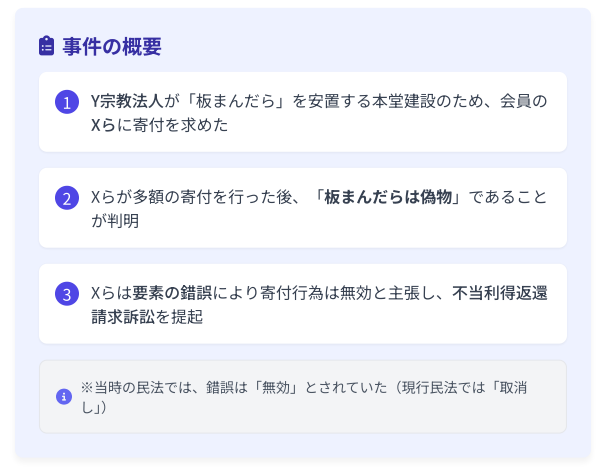Click the text を提起 in card three
Screen dimensions: 605x472
179,317
